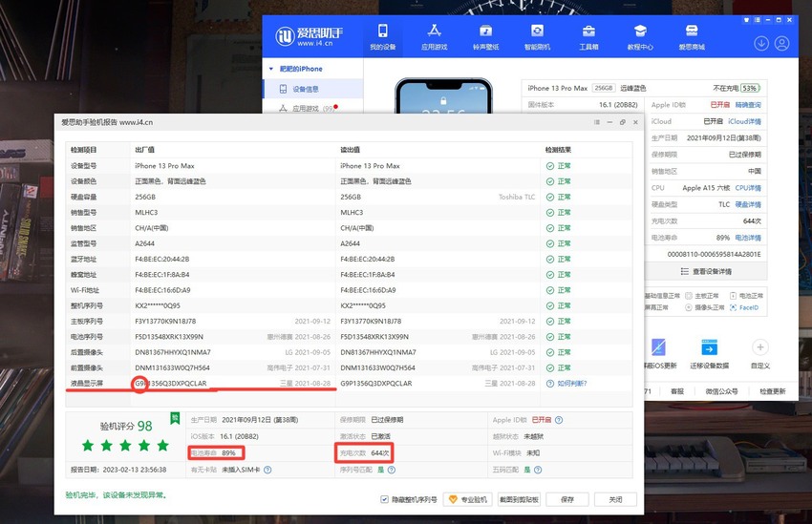Click the iPhone screen preview thumbnail

point(443,96)
